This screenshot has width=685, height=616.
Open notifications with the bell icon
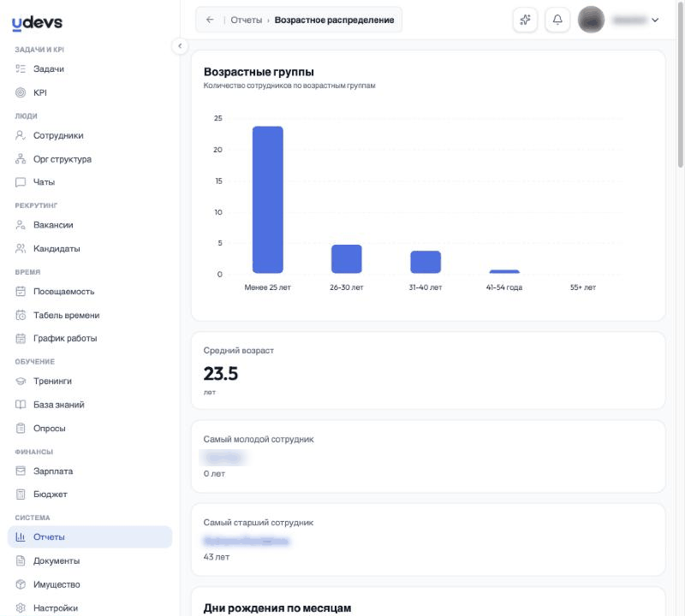[557, 20]
